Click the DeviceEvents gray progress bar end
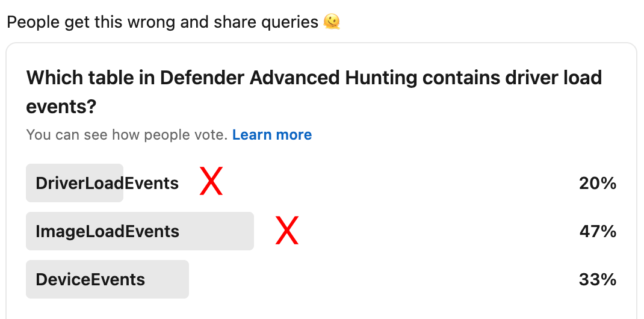The height and width of the screenshot is (319, 644). click(x=182, y=279)
